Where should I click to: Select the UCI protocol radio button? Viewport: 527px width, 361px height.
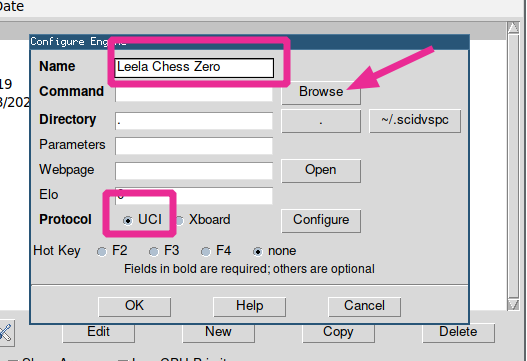(128, 220)
